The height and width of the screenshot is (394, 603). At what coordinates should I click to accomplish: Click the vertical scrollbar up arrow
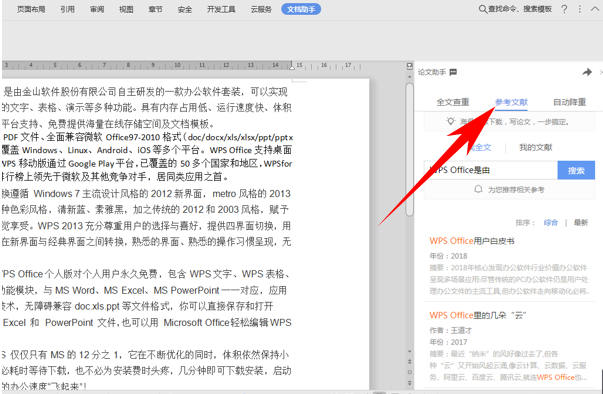(410, 77)
